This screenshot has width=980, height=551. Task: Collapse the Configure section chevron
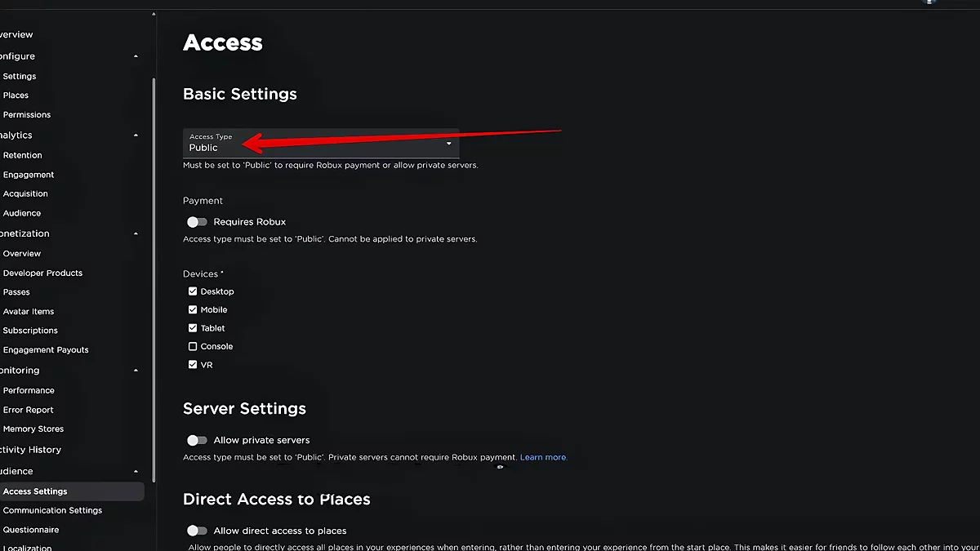[136, 56]
